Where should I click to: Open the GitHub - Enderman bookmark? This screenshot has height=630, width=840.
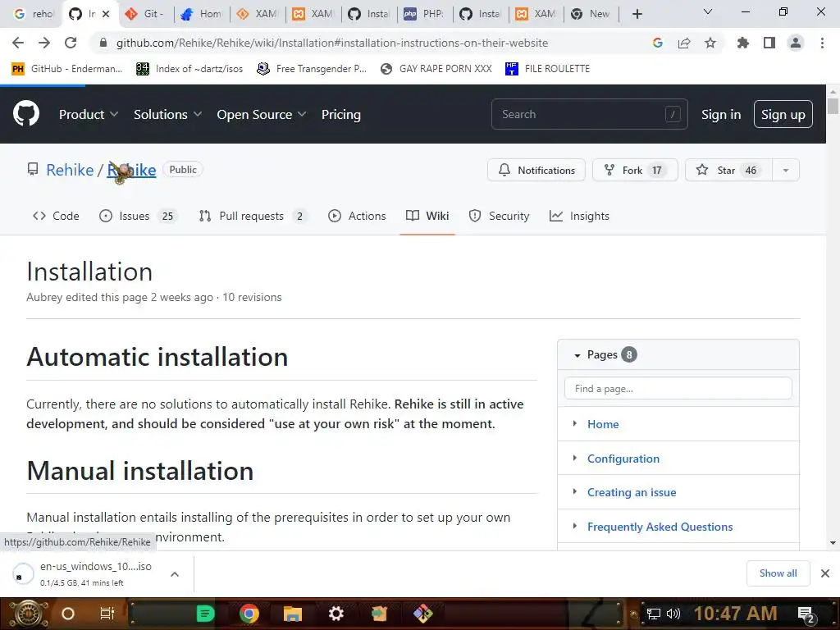(67, 69)
